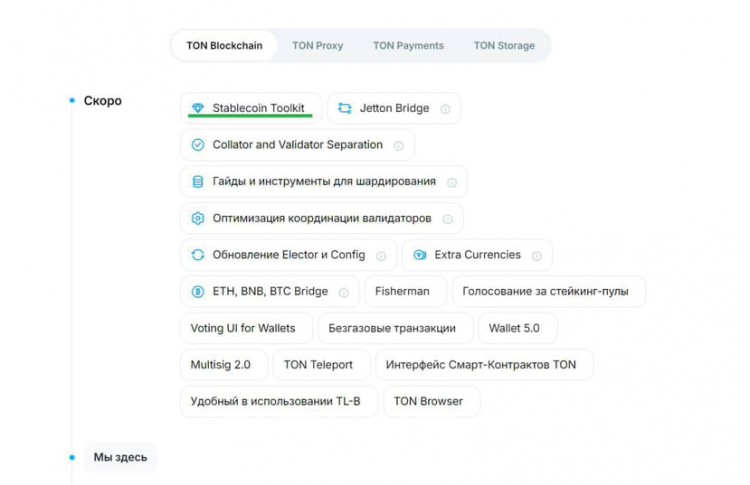Click the refresh icon of Обновление Elector и Config
This screenshot has width=750, height=485.
point(198,255)
